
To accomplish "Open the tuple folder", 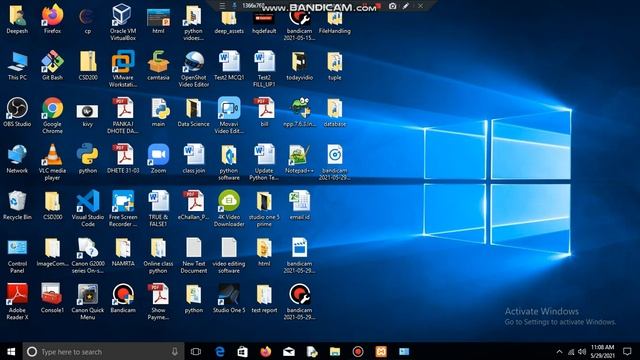I will pos(335,65).
